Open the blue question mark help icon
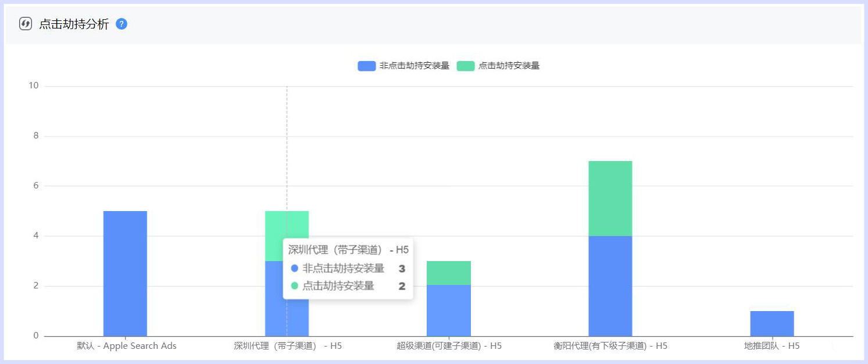The image size is (868, 364). tap(122, 24)
